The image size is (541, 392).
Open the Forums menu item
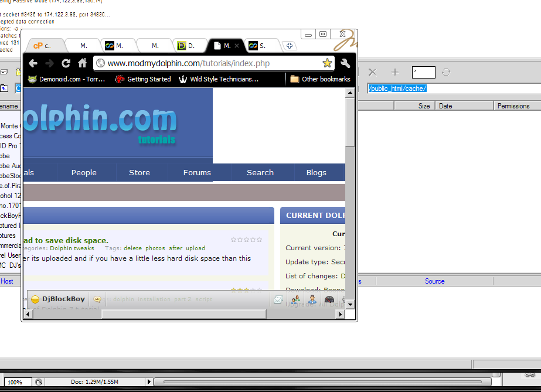[197, 172]
